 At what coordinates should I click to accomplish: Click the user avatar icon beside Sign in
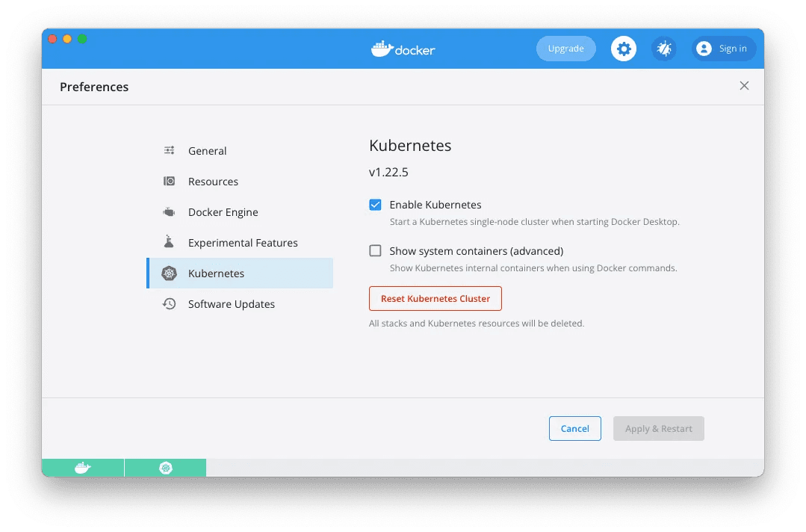click(704, 49)
